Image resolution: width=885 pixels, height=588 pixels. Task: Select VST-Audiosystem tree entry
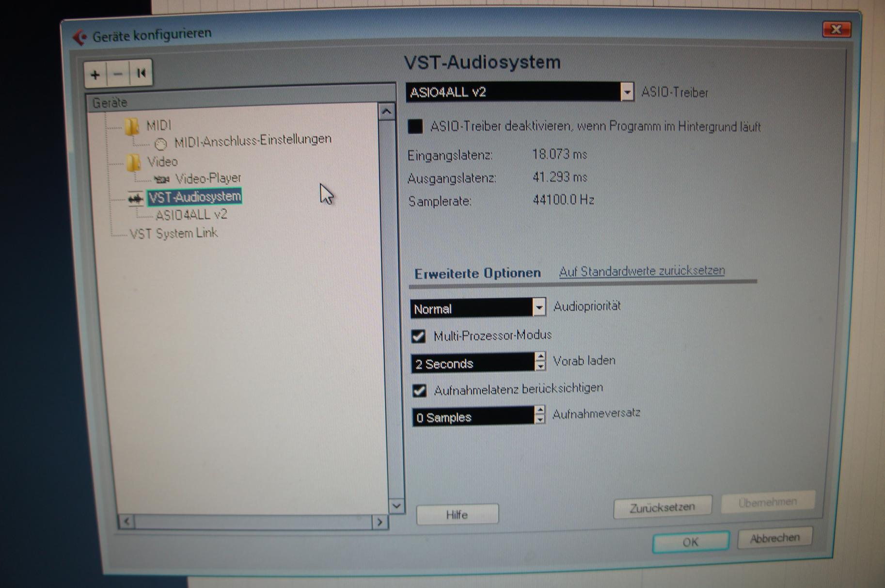[194, 197]
